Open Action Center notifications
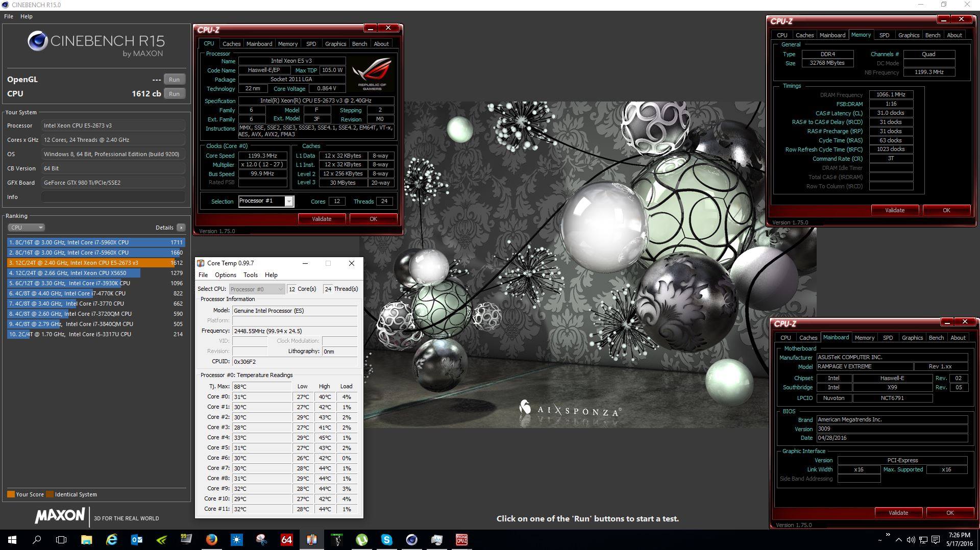The height and width of the screenshot is (550, 980). pyautogui.click(x=936, y=540)
